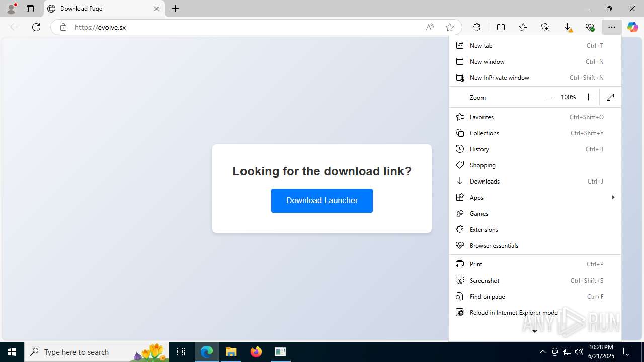Open the Windows Start menu
Viewport: 644px width, 362px height.
12,352
